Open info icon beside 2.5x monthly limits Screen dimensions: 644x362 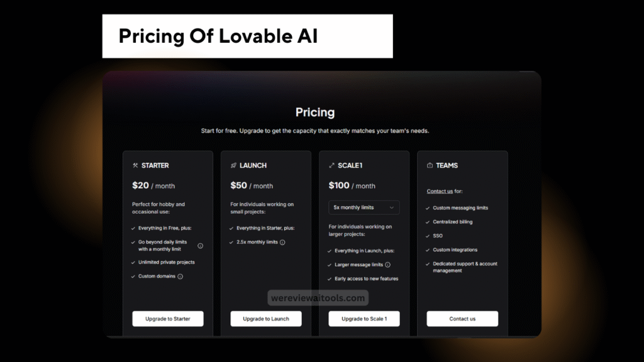tap(282, 242)
